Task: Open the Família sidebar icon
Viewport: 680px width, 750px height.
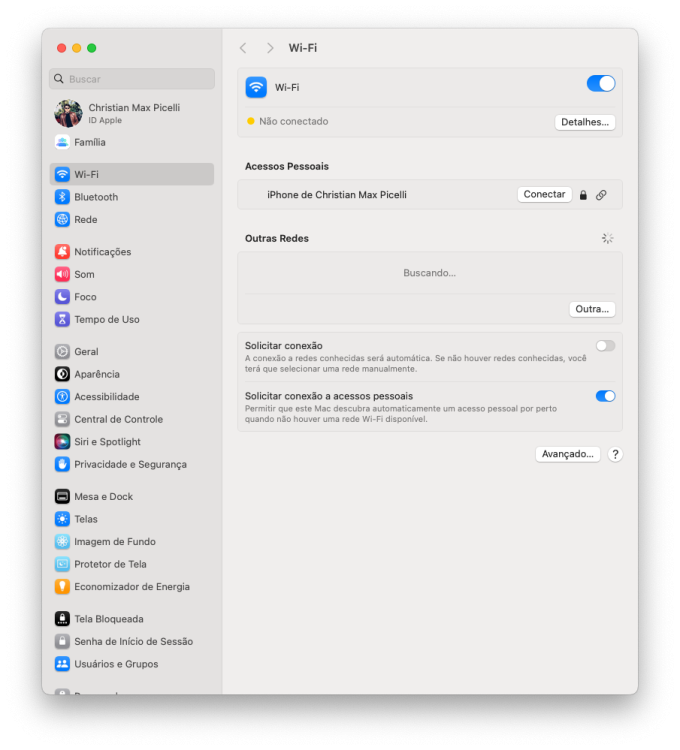Action: (62, 142)
